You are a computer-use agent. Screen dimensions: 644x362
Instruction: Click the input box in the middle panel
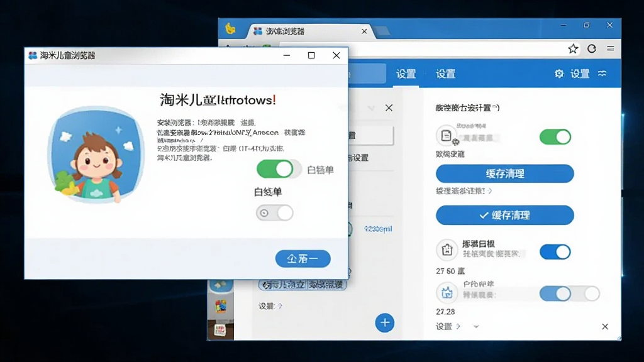tap(370, 136)
